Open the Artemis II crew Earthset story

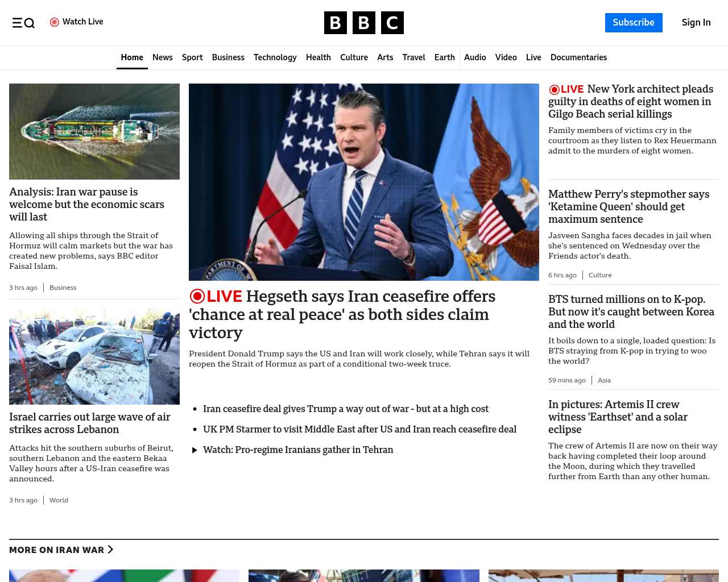(618, 417)
